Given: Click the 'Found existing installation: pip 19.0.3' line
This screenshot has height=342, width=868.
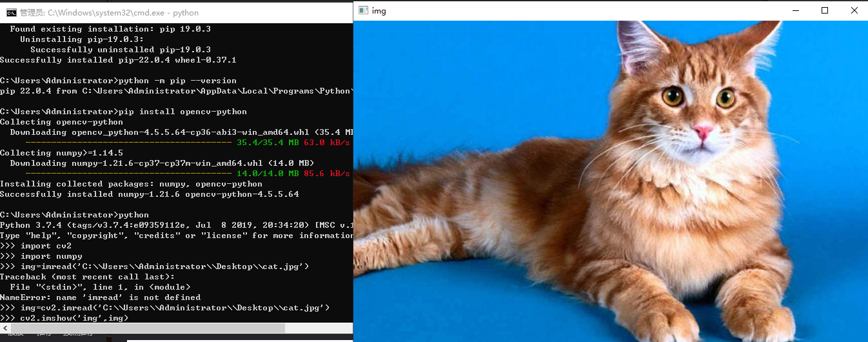Looking at the screenshot, I should tap(110, 29).
